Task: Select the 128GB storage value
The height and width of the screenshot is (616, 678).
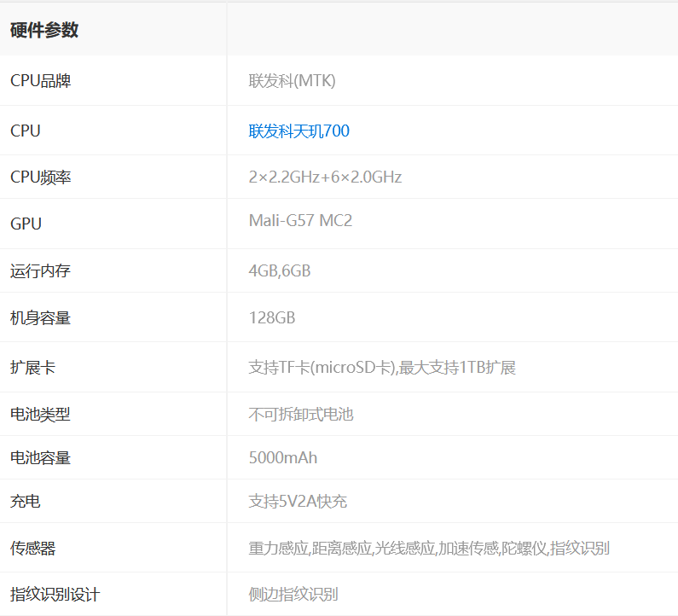Action: [272, 318]
